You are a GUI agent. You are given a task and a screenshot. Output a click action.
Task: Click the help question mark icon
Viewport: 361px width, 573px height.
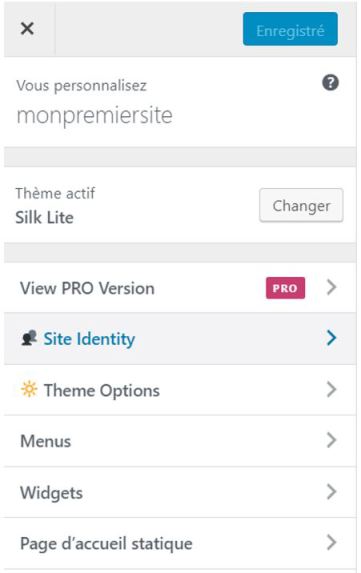pos(330,83)
